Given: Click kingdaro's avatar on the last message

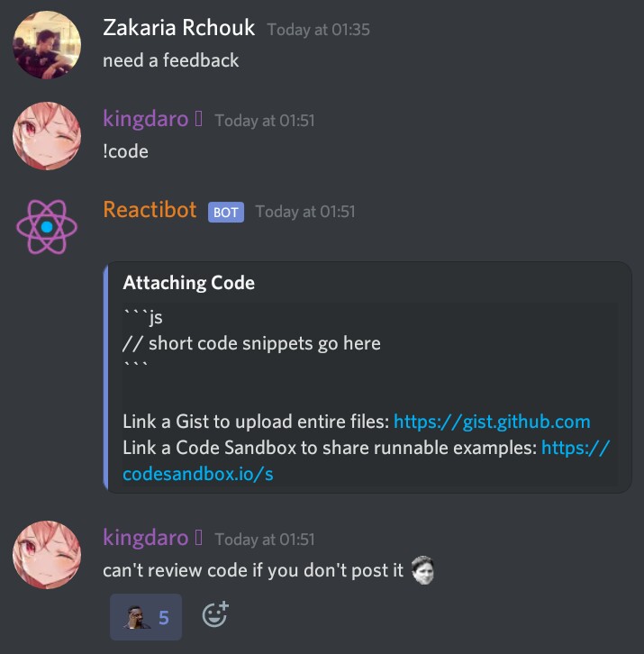Looking at the screenshot, I should tap(47, 555).
